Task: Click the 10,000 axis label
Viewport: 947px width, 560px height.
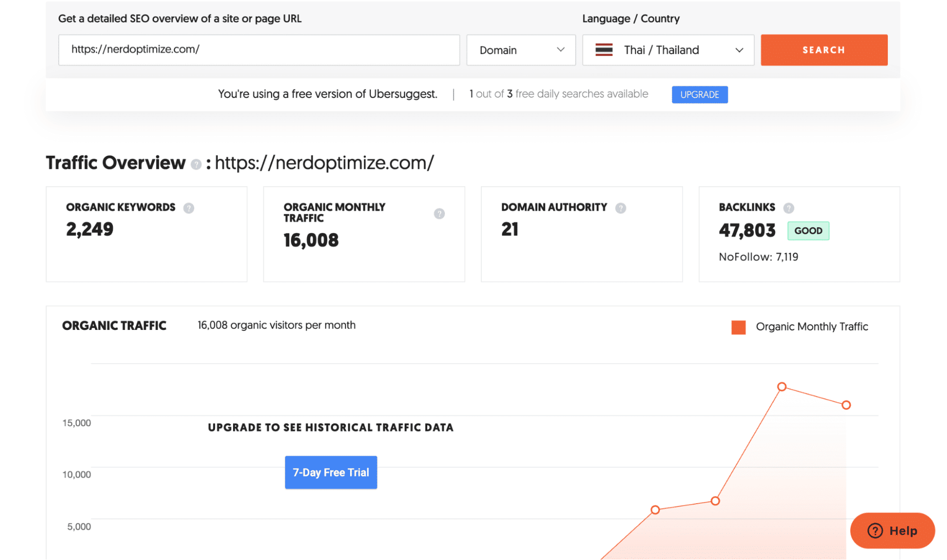Action: tap(76, 474)
